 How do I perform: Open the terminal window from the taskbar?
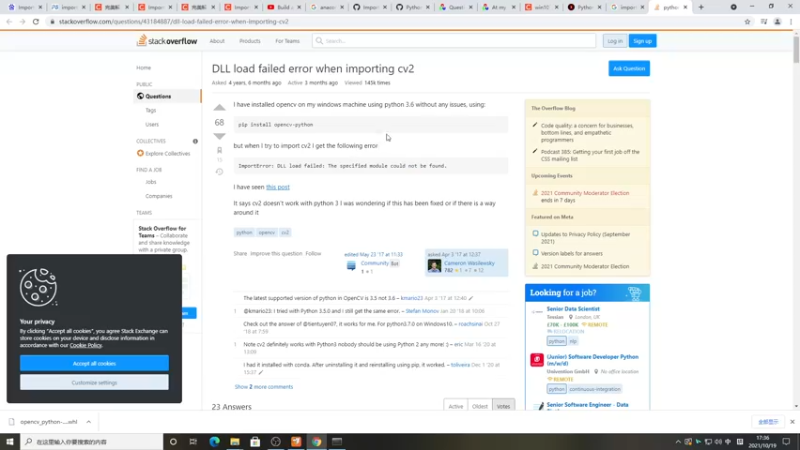(x=337, y=441)
